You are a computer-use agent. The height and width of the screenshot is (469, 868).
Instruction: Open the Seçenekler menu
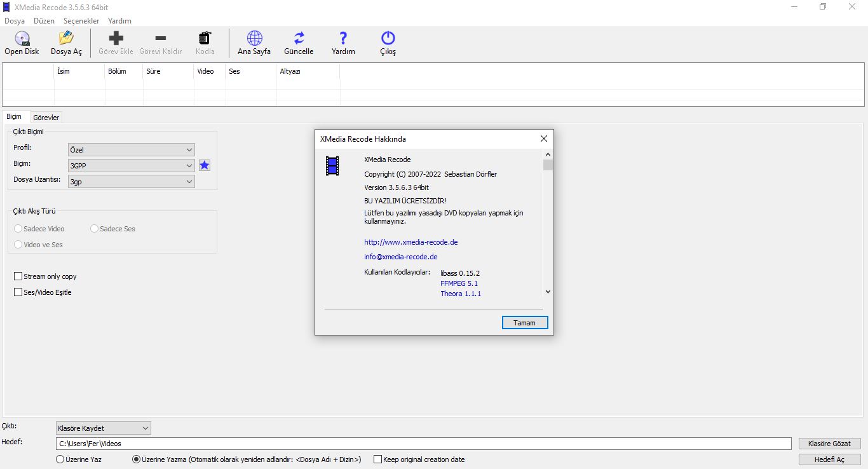pos(81,21)
